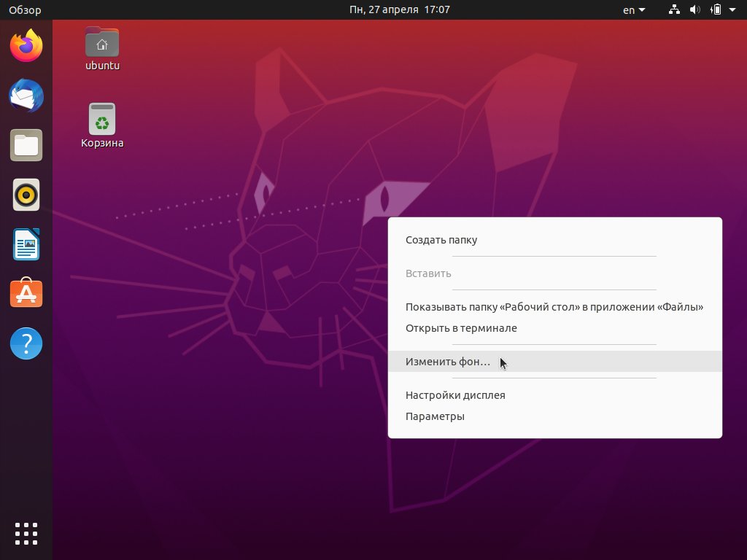Click 'Создать папку' to make a folder
This screenshot has width=747, height=560.
pos(441,239)
